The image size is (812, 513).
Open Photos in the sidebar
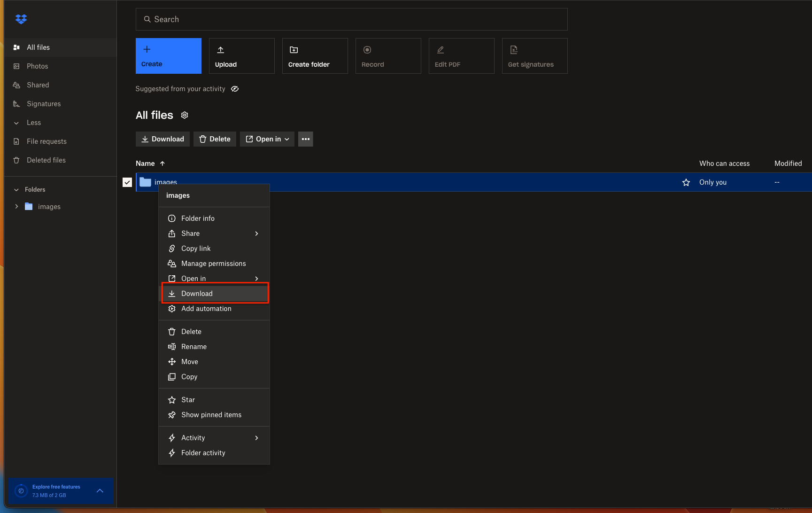(x=60, y=66)
